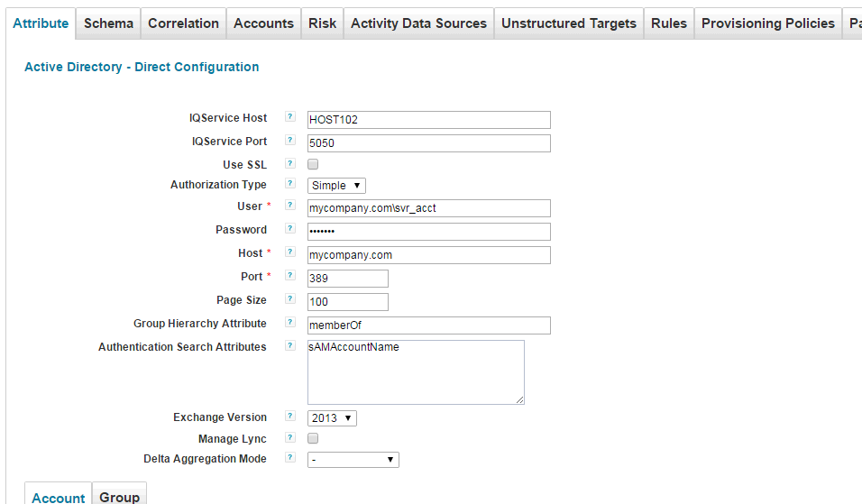
Task: Enable the Use SSL checkbox
Action: tap(313, 165)
